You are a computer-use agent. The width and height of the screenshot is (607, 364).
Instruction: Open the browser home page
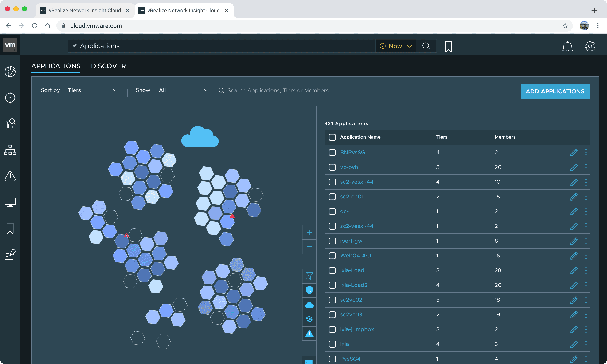pos(48,26)
